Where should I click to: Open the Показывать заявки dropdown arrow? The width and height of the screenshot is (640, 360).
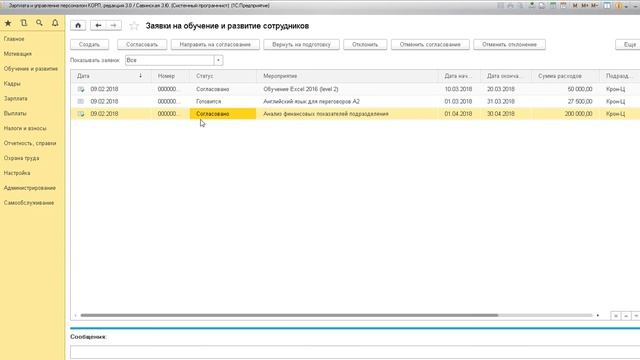point(218,60)
